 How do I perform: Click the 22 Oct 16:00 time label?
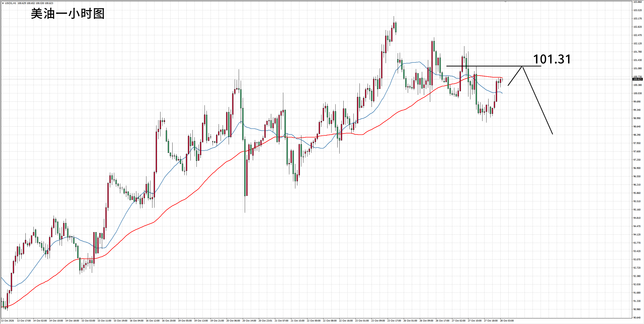[x=346, y=321]
